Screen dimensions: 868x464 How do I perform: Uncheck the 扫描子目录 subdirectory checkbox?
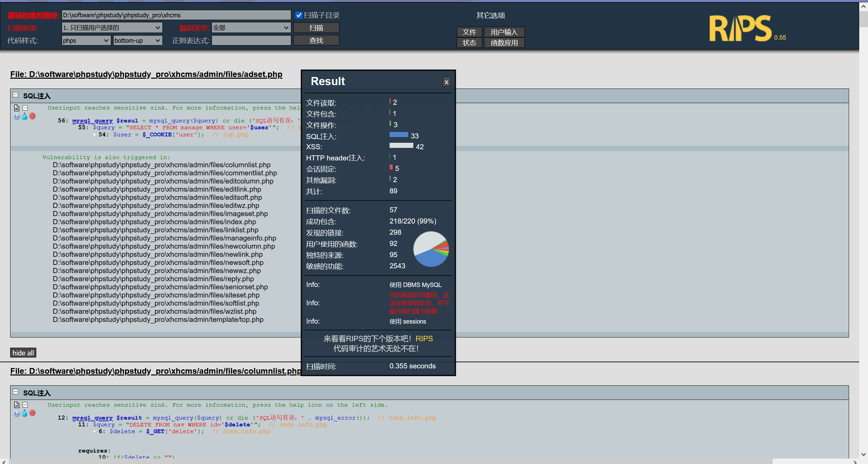coord(299,15)
